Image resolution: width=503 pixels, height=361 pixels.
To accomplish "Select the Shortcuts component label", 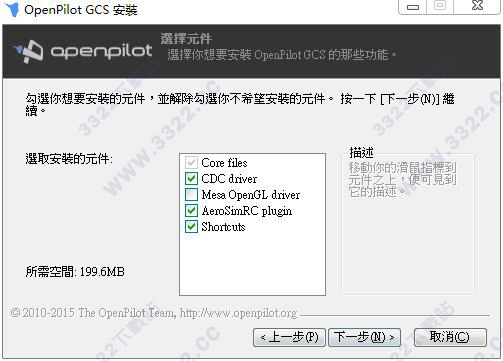I will [223, 227].
